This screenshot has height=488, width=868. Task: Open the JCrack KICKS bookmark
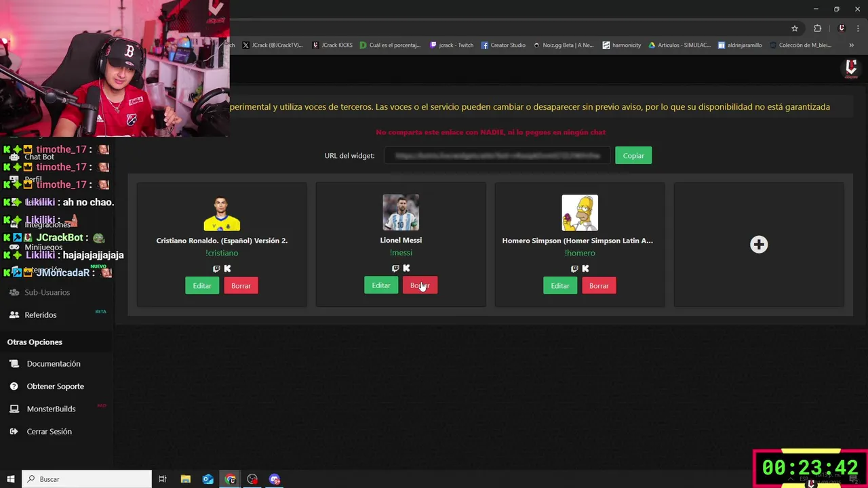pyautogui.click(x=332, y=45)
